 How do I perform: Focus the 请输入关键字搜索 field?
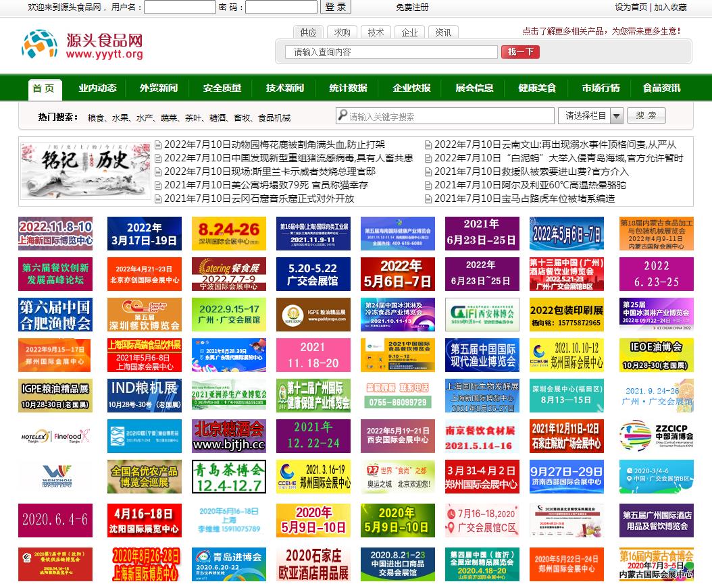pyautogui.click(x=445, y=115)
